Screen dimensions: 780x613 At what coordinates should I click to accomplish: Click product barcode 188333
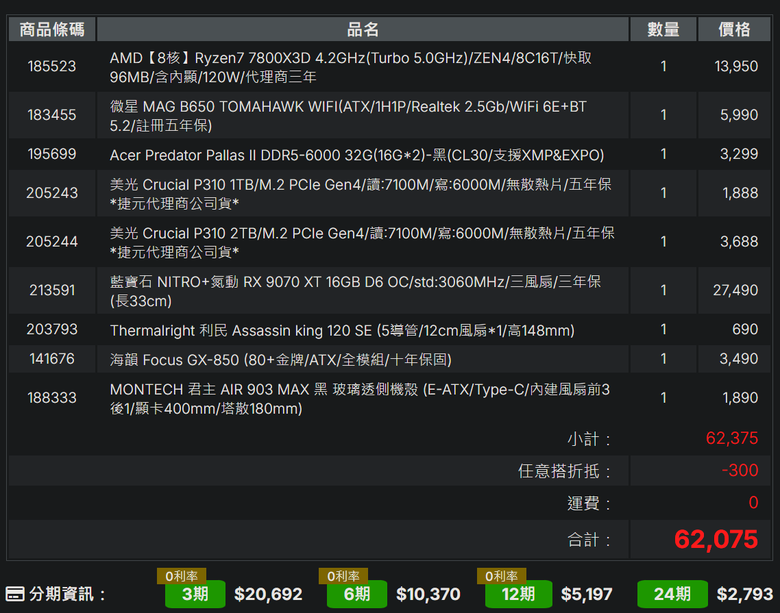point(52,398)
